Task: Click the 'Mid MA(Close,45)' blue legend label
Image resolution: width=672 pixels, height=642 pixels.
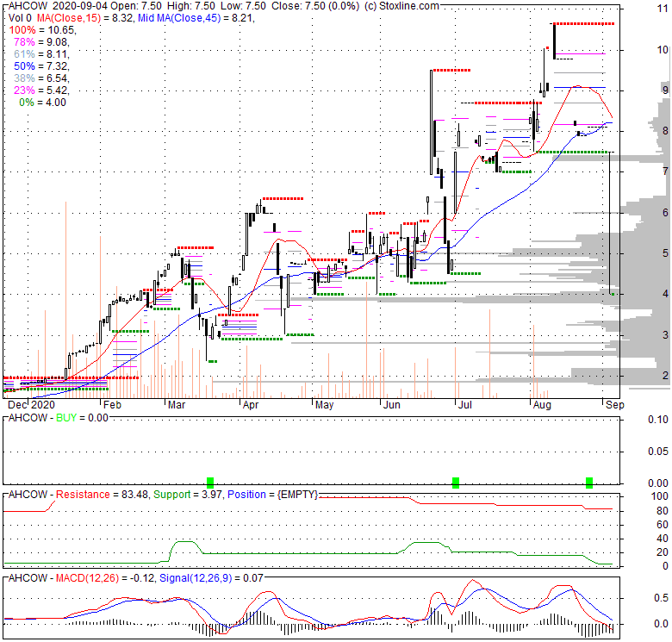Action: tap(179, 18)
